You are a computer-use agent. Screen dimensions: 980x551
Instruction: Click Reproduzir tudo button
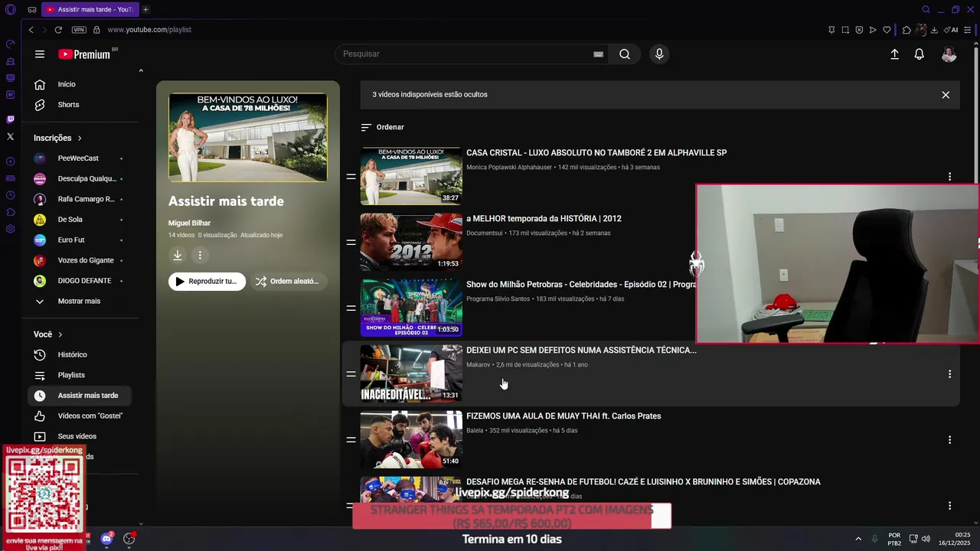[207, 282]
